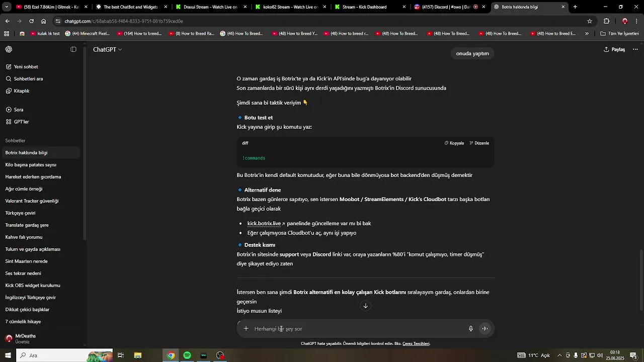Open the apps grid icon in bookmarks bar

coord(7,34)
